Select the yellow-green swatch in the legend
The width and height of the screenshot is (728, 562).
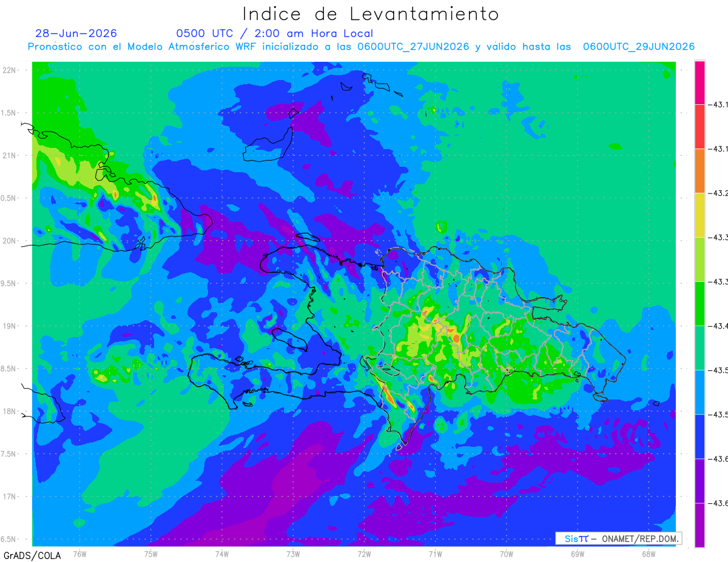click(699, 259)
